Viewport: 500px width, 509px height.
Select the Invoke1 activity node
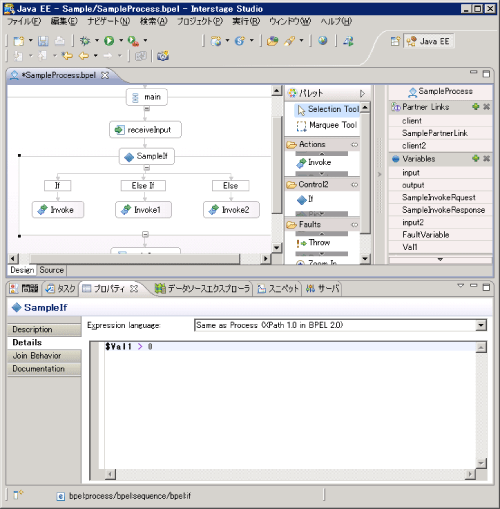143,210
